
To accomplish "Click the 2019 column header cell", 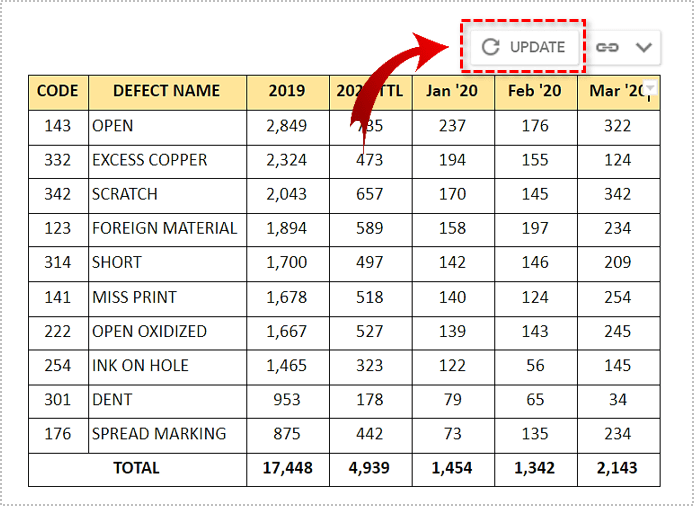I will [287, 91].
